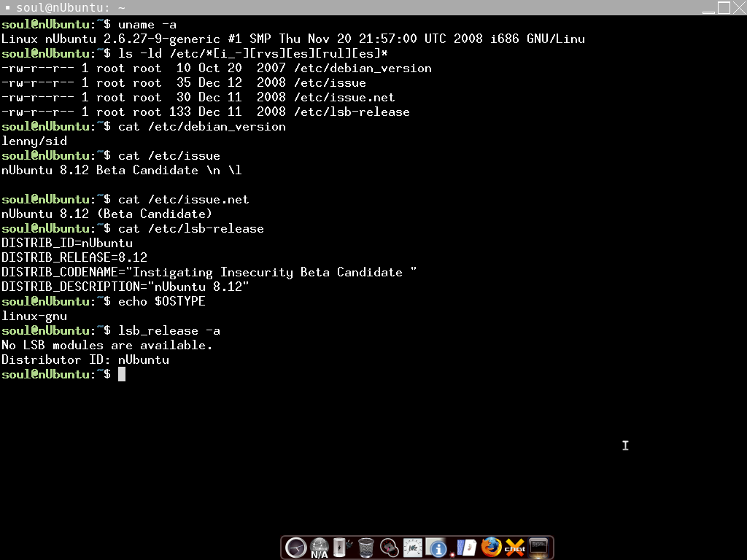The image size is (747, 560).
Task: Click the 'cat /etc/lsb-release' command
Action: (191, 228)
